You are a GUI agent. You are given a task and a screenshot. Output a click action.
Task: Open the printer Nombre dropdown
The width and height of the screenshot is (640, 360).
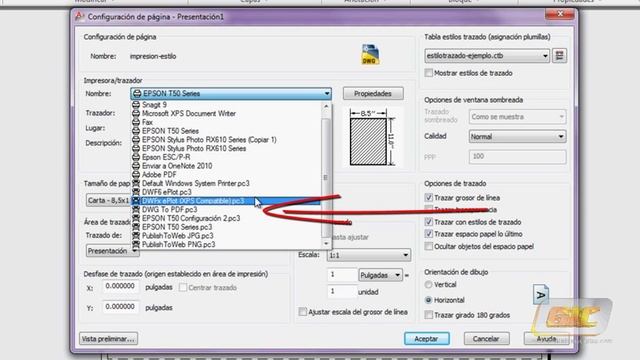click(231, 93)
